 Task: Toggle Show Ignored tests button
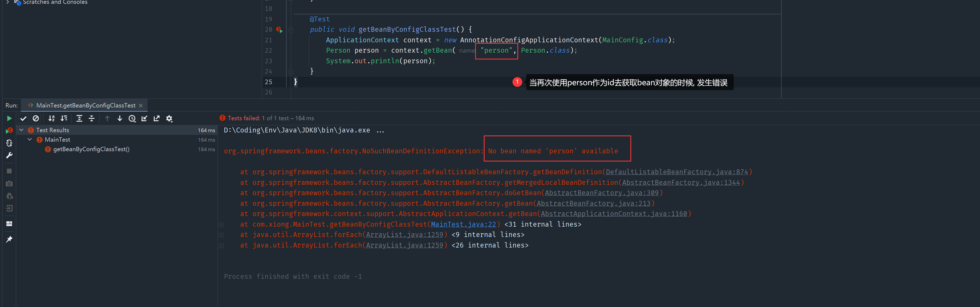[36, 118]
